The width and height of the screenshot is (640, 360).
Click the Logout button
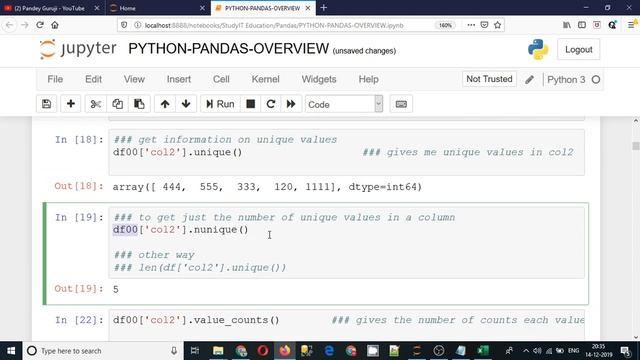click(578, 49)
